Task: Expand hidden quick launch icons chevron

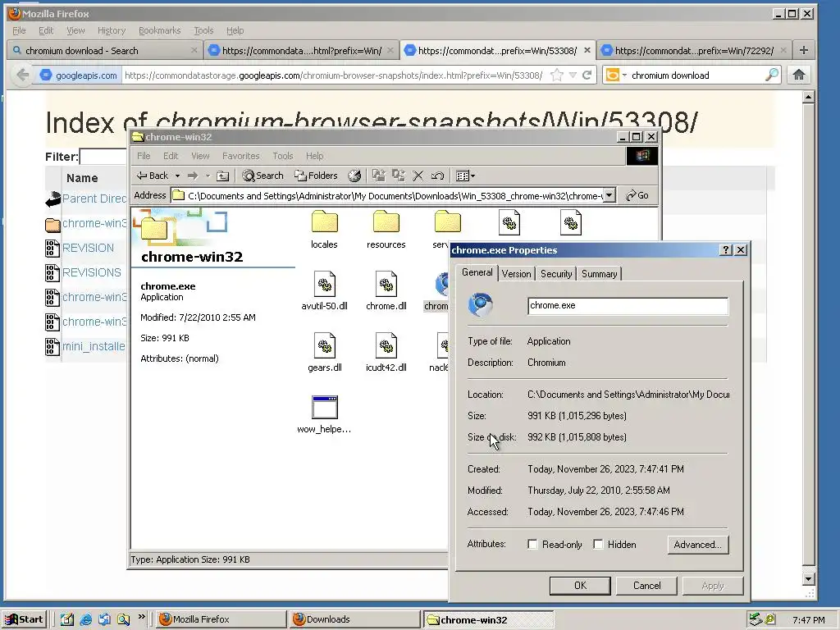Action: (141, 617)
